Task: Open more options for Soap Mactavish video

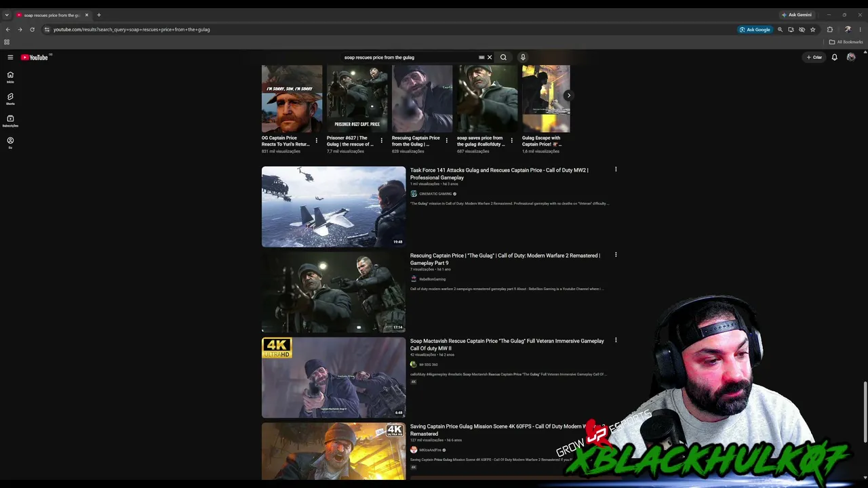Action: pos(616,340)
